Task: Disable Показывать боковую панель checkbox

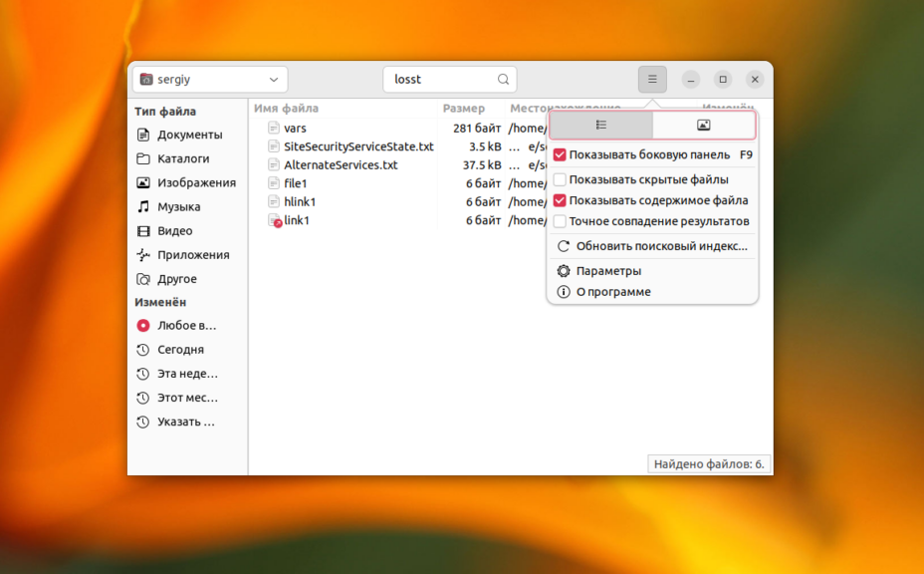Action: (560, 155)
